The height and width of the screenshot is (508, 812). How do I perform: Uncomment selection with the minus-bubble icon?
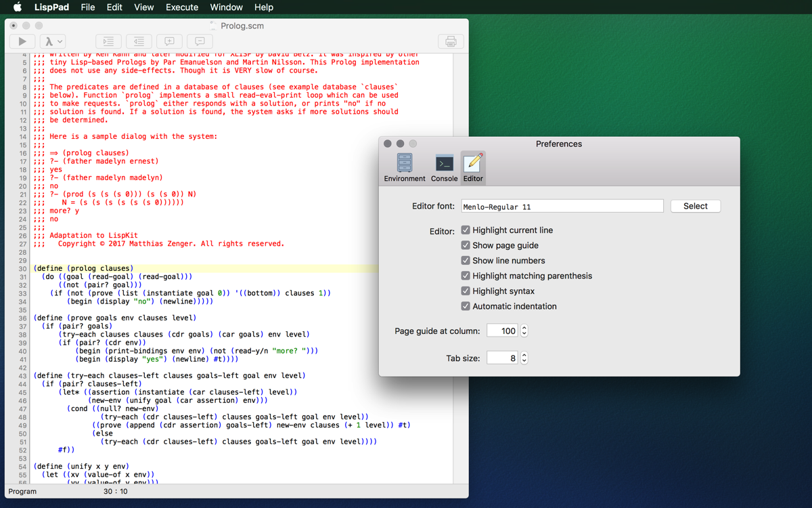[200, 41]
